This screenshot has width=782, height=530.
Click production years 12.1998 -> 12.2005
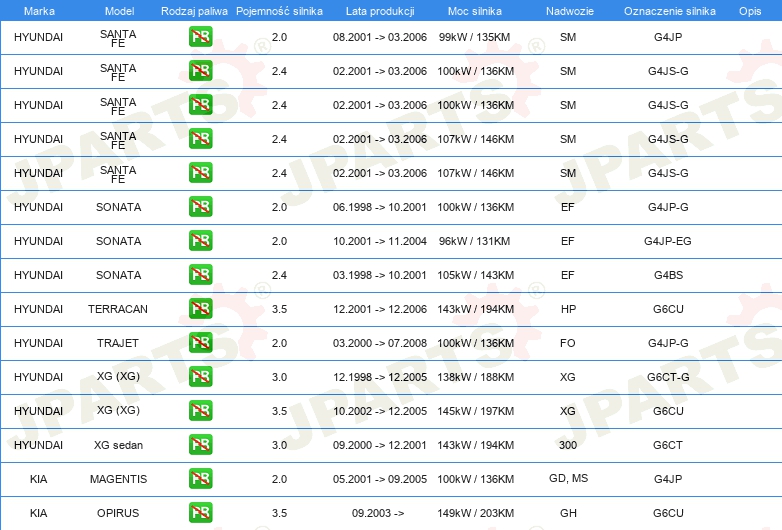(380, 377)
